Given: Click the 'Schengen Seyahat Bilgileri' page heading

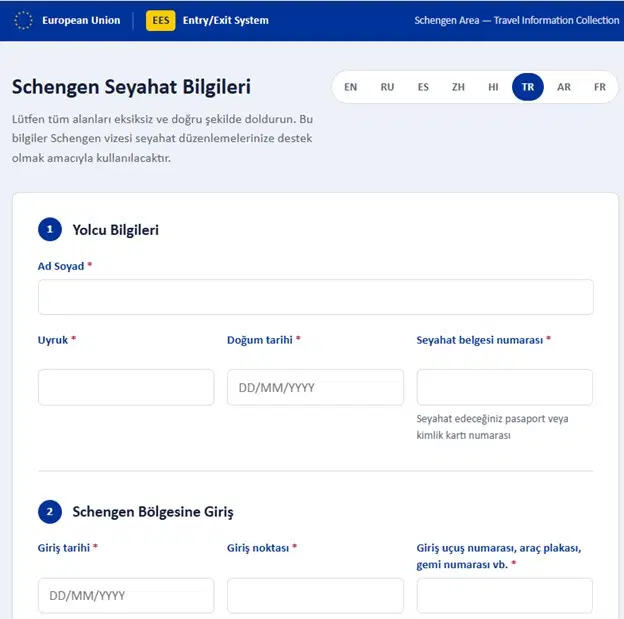Looking at the screenshot, I should click(131, 87).
